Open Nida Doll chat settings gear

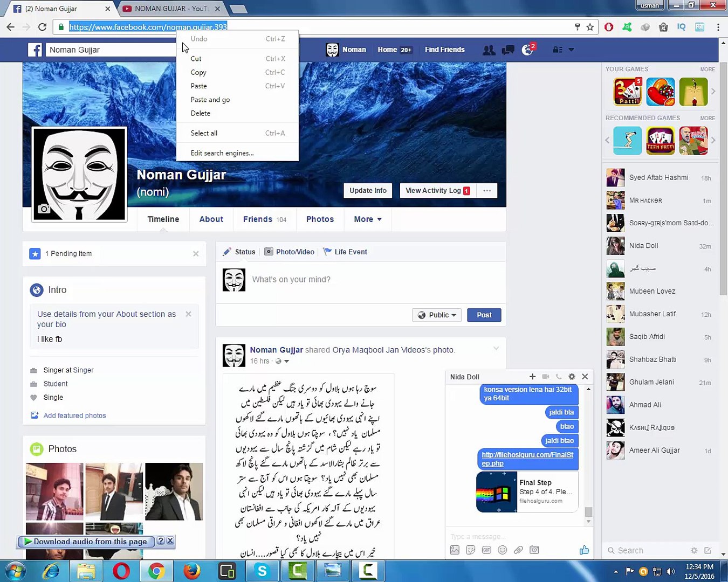tap(572, 377)
